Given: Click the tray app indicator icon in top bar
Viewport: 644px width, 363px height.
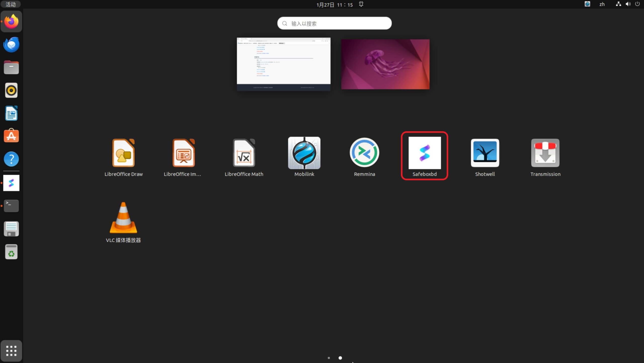Looking at the screenshot, I should click(587, 4).
